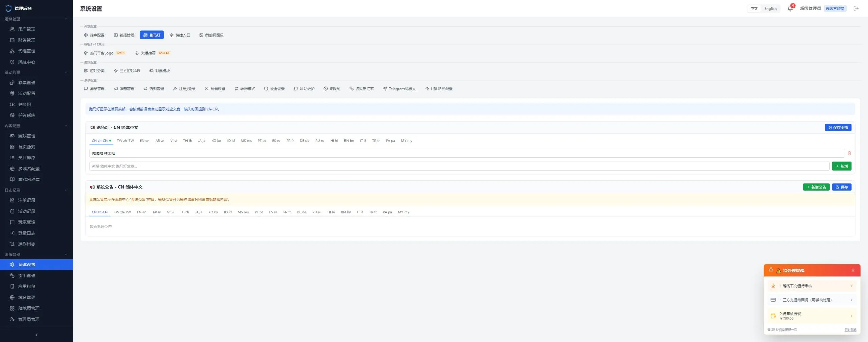Collapse the 日志记录 sidebar group
868x342 pixels.
(66, 190)
